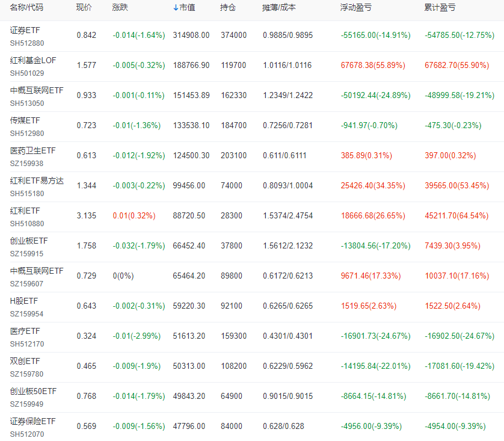
Task: Click holding quantity 374000
Action: tap(234, 35)
